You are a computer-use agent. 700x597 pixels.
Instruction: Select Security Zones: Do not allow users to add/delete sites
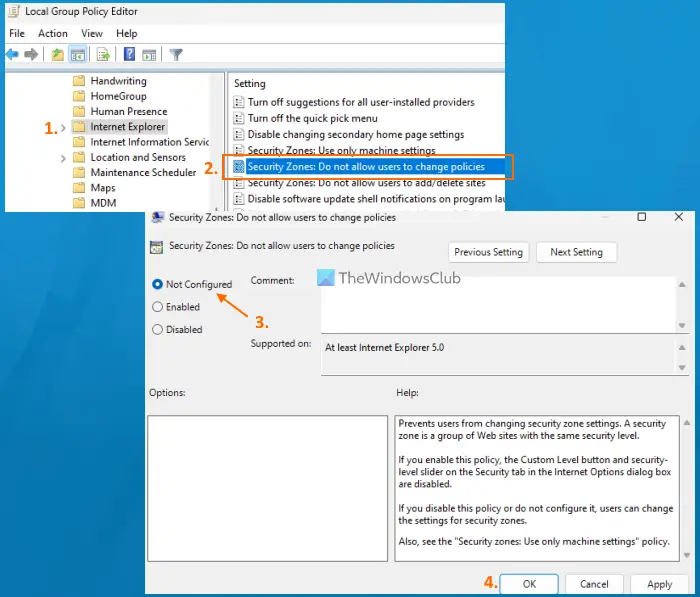click(367, 183)
